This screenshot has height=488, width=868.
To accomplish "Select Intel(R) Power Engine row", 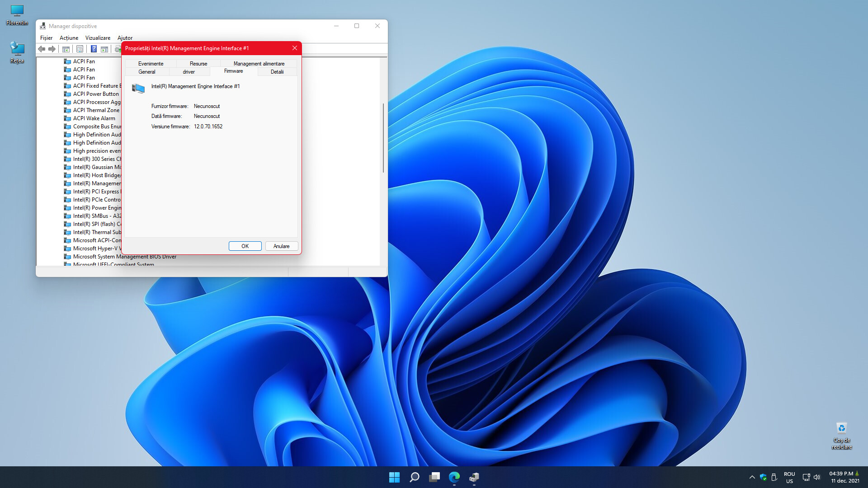I will click(x=93, y=208).
